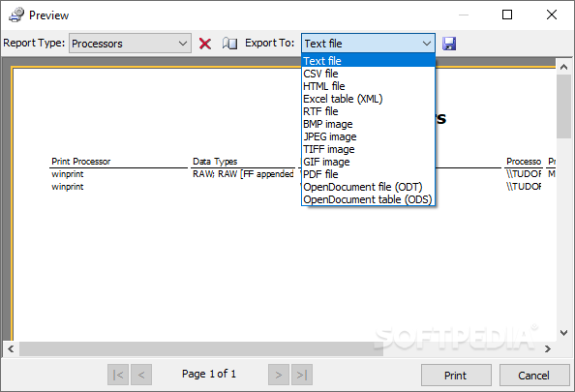Image resolution: width=575 pixels, height=392 pixels.
Task: Choose CSV file export format
Action: click(x=368, y=74)
